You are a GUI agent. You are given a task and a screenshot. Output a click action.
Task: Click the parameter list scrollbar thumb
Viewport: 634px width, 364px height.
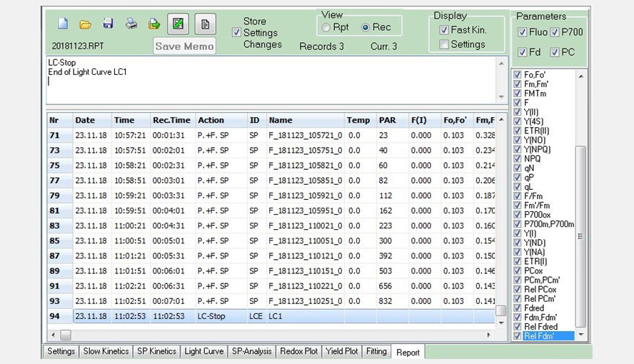point(580,236)
